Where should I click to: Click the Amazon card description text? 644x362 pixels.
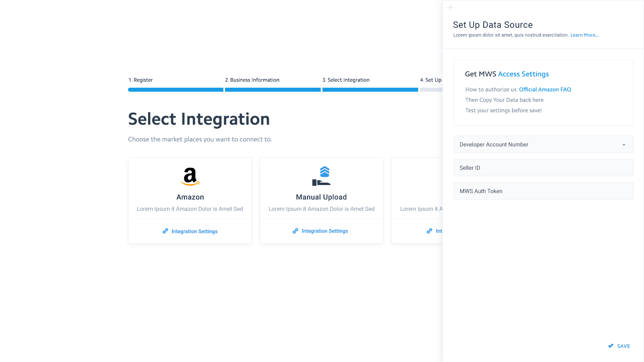pyautogui.click(x=190, y=209)
